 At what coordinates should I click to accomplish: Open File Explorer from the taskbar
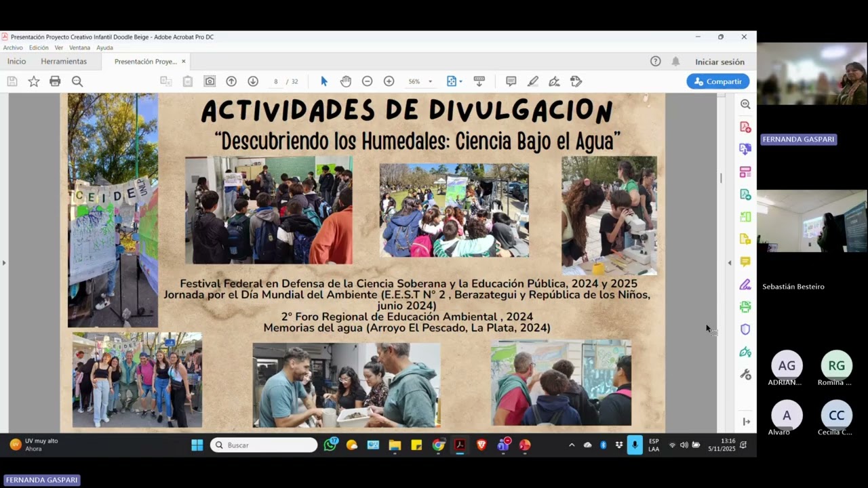(x=395, y=445)
